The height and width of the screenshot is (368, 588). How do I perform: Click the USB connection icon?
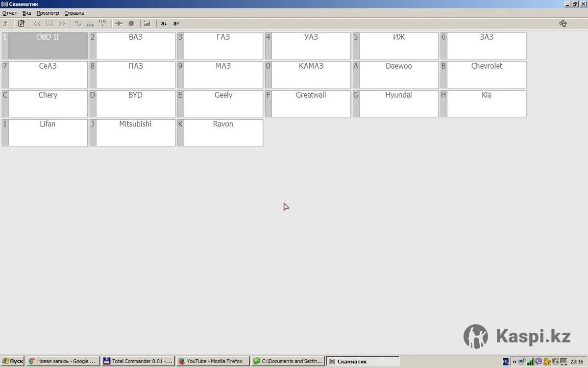coord(563,23)
